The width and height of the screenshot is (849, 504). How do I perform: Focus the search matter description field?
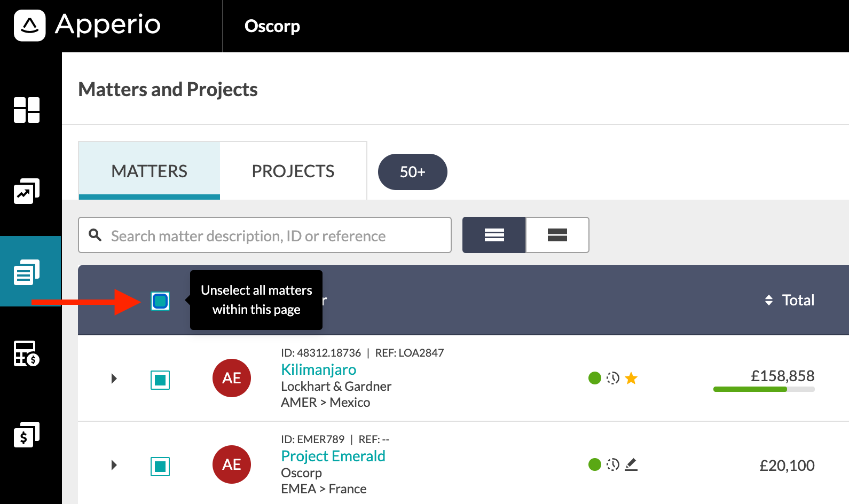tap(265, 235)
